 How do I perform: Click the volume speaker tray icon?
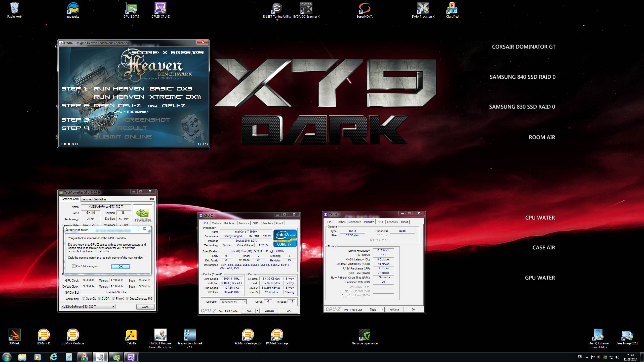(617, 357)
